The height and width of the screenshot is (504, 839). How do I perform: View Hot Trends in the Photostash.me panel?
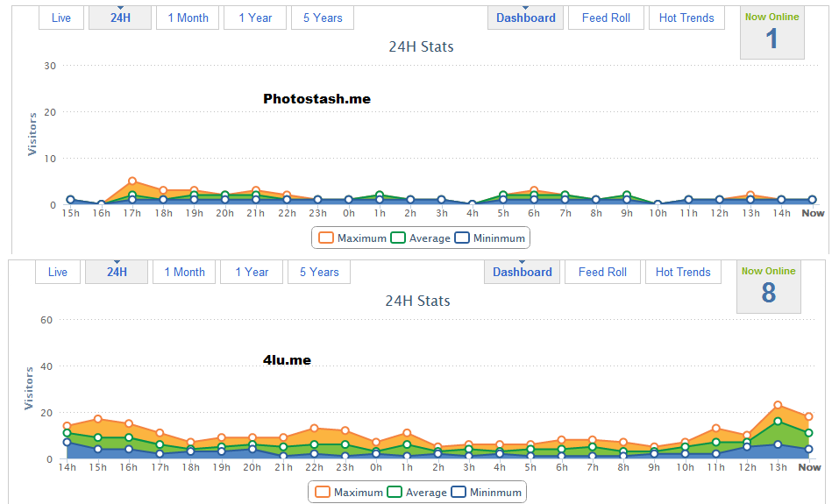pos(686,18)
